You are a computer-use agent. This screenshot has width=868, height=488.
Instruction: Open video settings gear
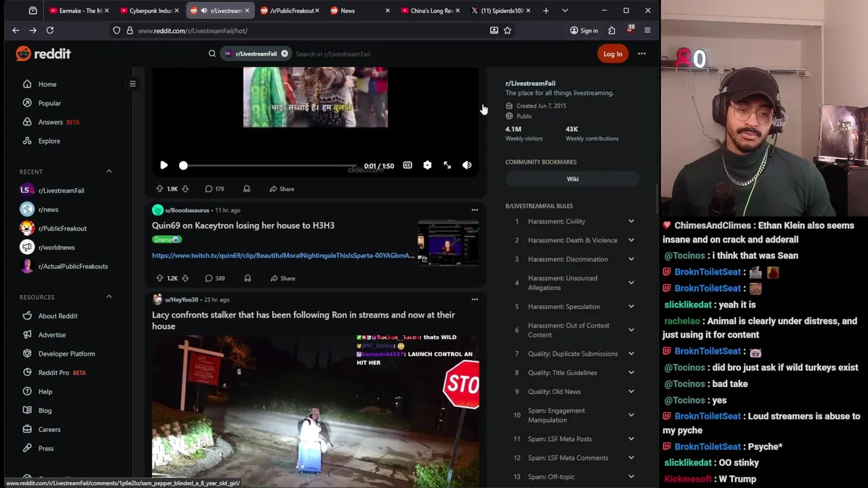coord(427,165)
